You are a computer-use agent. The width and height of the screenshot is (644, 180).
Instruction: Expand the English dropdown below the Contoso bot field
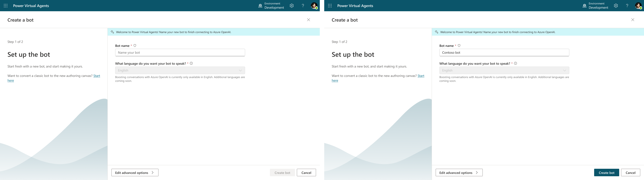pos(504,70)
